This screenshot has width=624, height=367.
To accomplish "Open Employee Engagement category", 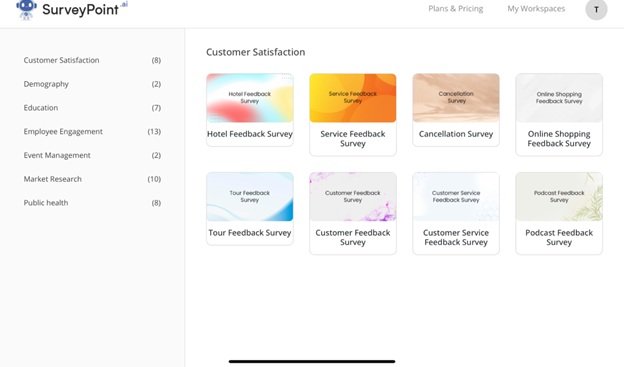I will [x=92, y=131].
